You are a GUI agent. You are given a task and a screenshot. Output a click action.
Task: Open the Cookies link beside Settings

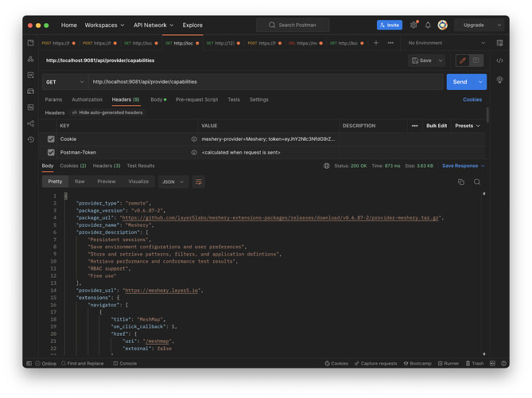click(x=472, y=99)
